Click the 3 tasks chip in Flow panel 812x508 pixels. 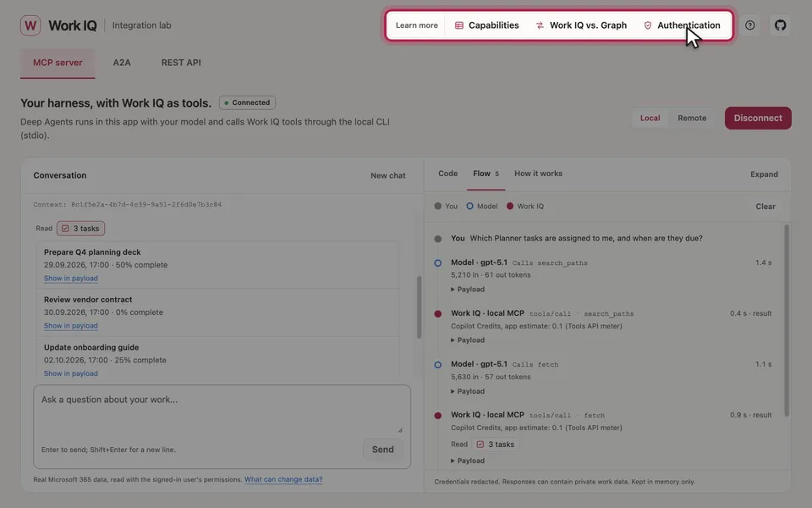click(496, 444)
